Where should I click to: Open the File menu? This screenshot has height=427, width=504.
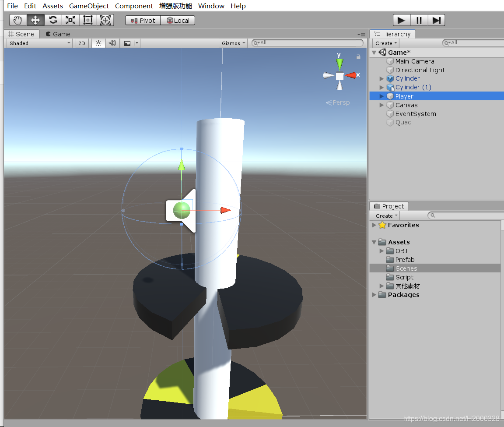click(13, 6)
